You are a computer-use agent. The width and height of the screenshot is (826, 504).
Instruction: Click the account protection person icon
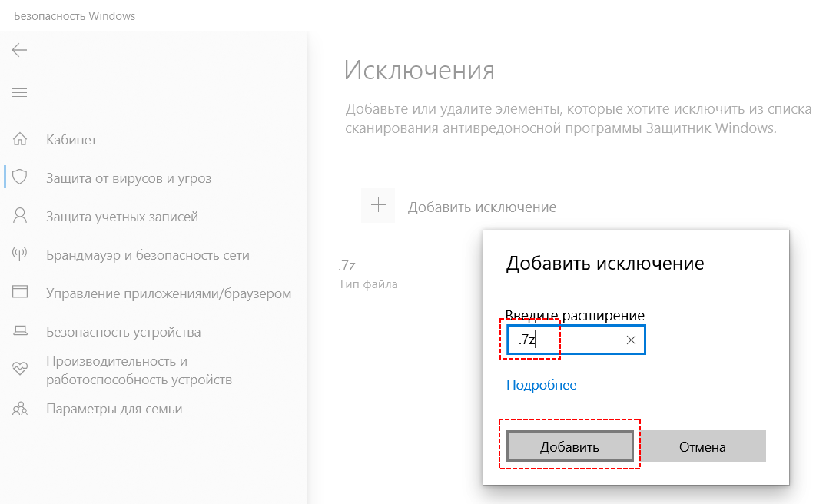click(x=20, y=217)
